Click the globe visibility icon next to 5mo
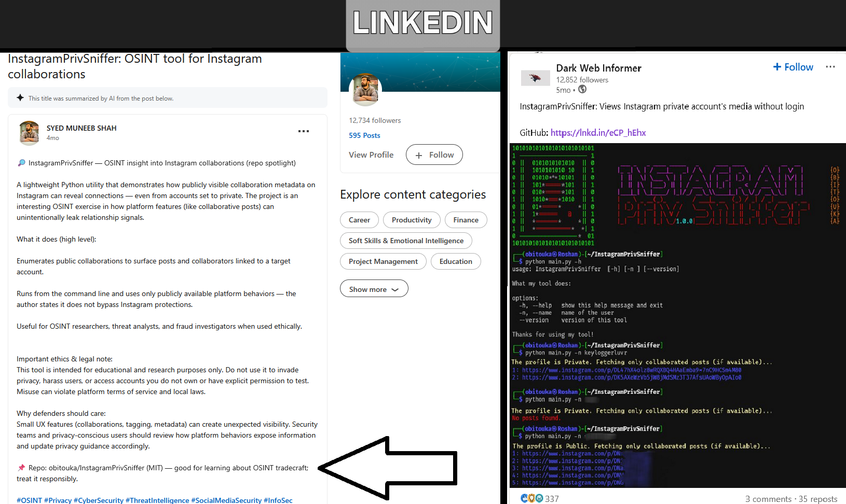 point(582,89)
